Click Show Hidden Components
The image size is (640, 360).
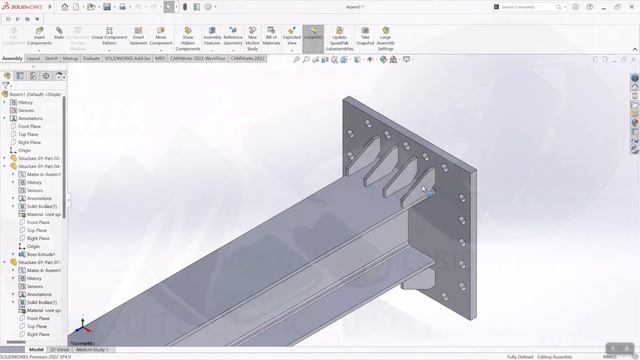(188, 39)
